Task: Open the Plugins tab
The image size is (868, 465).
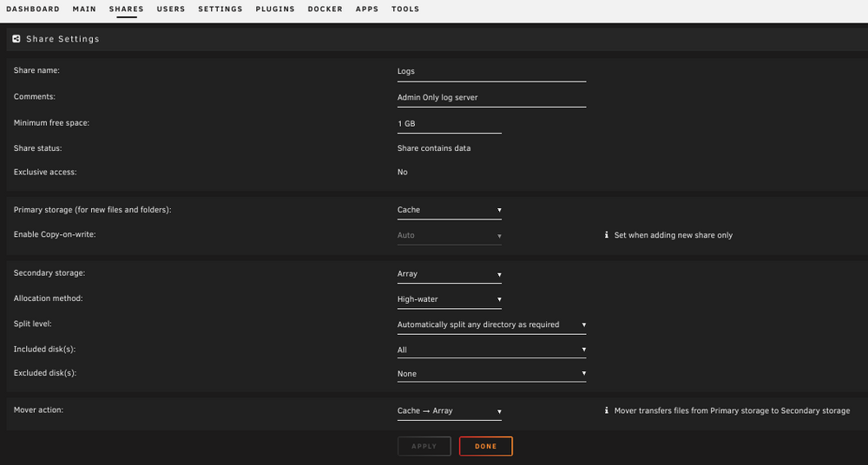Action: pyautogui.click(x=275, y=9)
